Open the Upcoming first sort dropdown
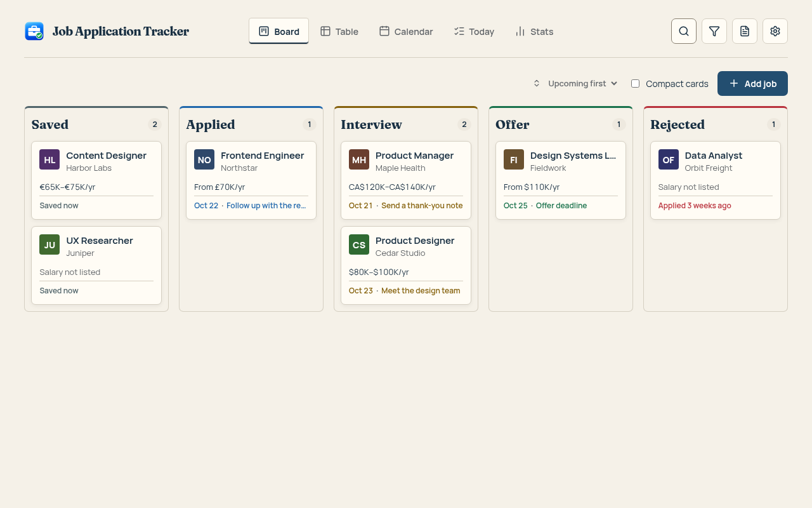Image resolution: width=812 pixels, height=508 pixels. 575,83
